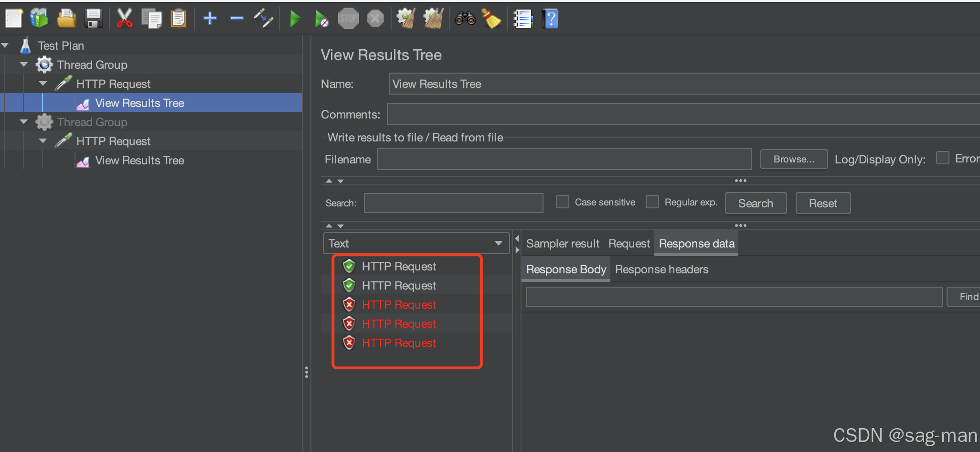Collapse the first HTTP Request node arrow

point(43,84)
